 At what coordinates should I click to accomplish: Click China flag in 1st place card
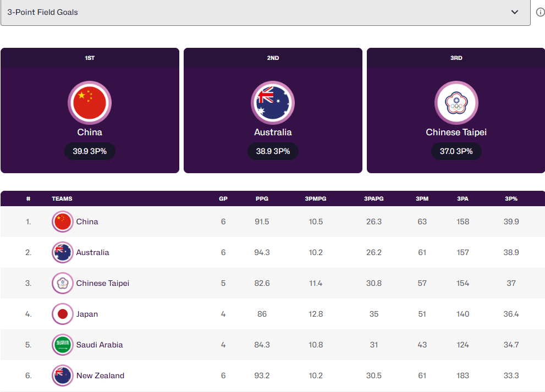click(x=90, y=103)
